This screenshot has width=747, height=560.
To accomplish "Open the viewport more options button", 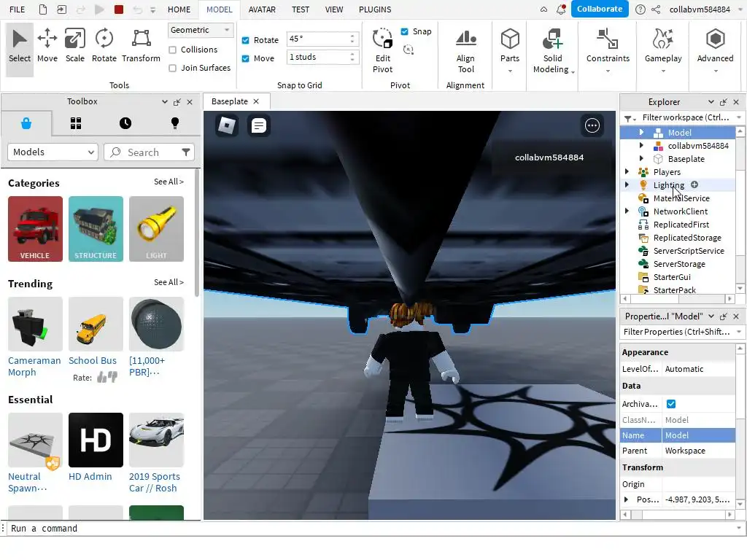I will [592, 125].
